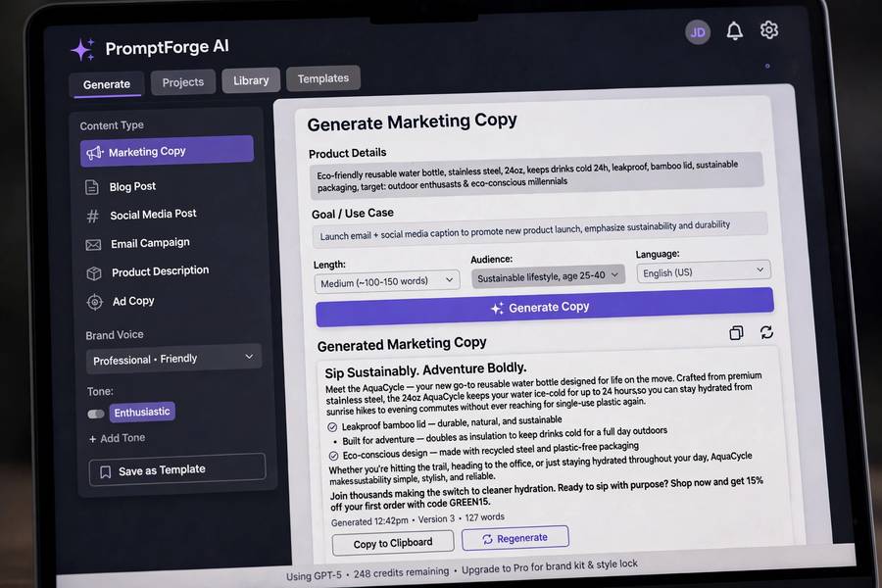Open notifications bell
The height and width of the screenshot is (588, 882).
click(x=734, y=31)
